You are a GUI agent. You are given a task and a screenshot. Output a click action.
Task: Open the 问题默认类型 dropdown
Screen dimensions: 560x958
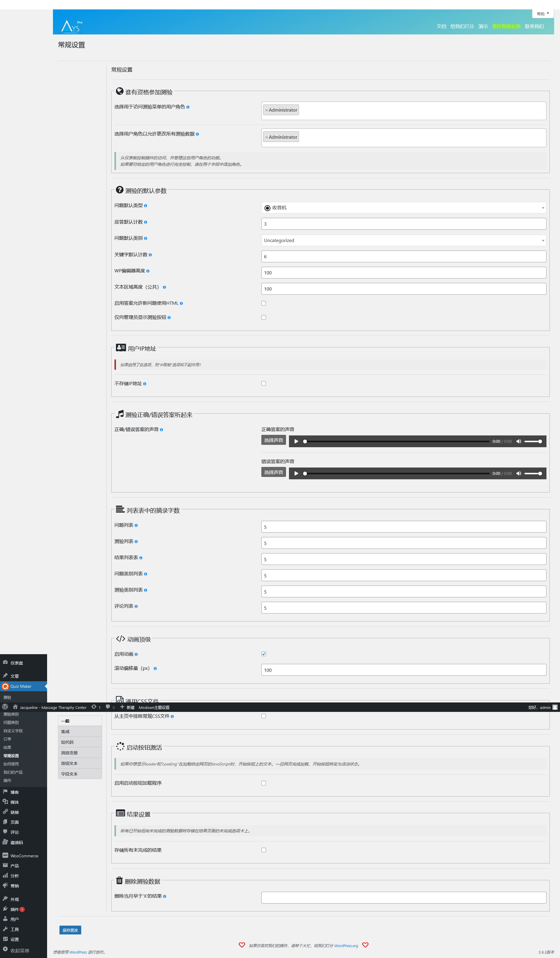[403, 208]
